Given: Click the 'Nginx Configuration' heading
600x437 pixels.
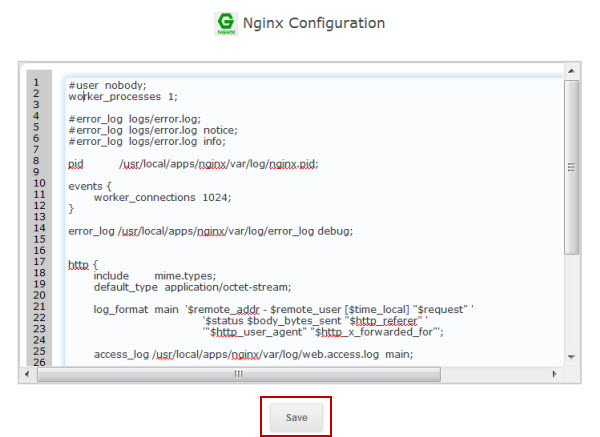Looking at the screenshot, I should [314, 23].
